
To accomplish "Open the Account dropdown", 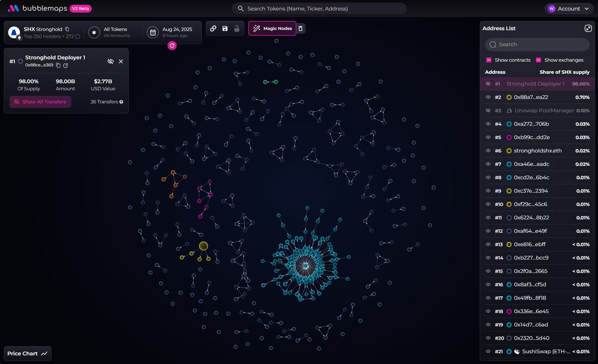I will [569, 8].
